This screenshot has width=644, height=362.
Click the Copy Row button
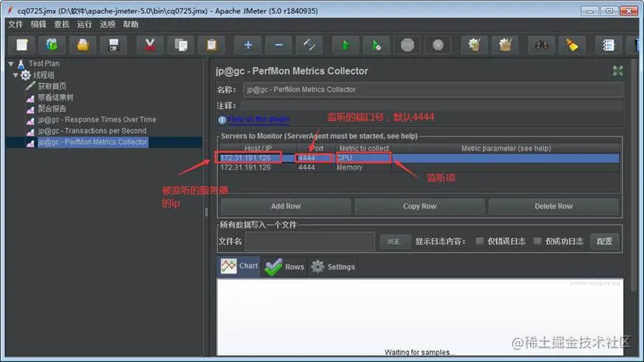coord(419,206)
